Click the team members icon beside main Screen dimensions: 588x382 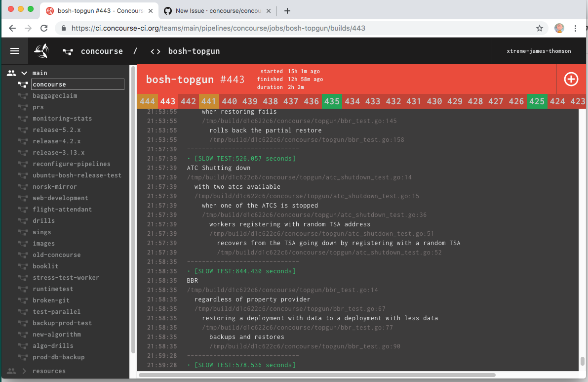coord(12,73)
